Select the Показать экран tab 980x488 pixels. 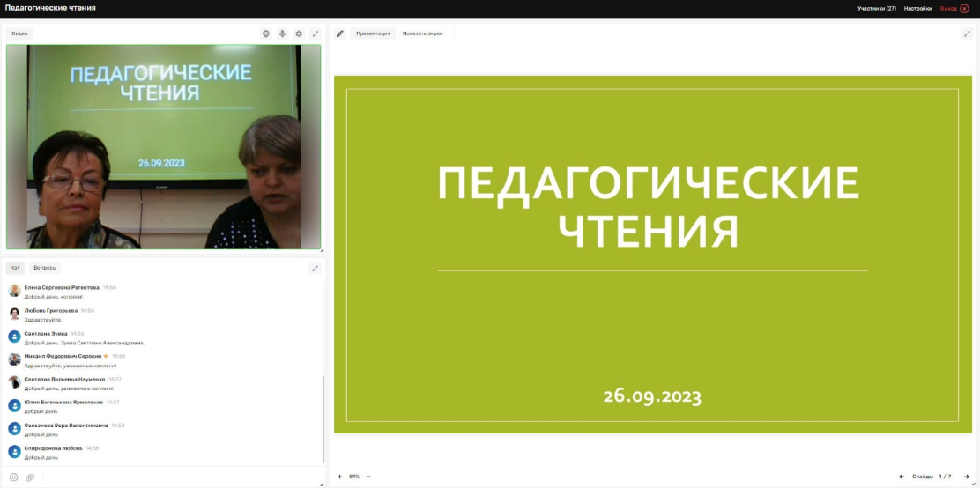click(422, 33)
